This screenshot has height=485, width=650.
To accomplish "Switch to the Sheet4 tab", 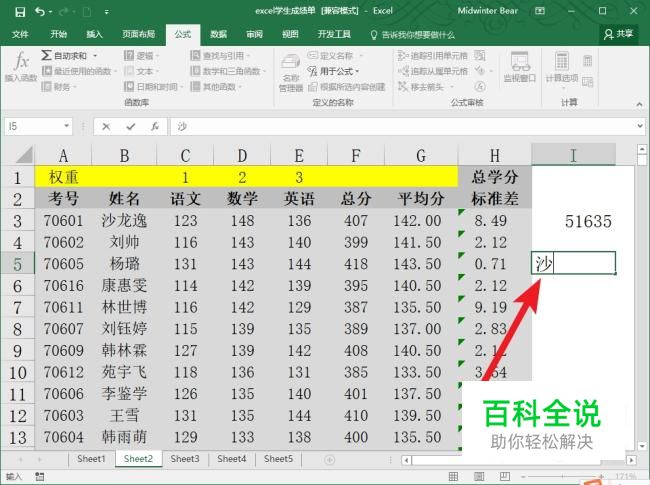I will 232,459.
